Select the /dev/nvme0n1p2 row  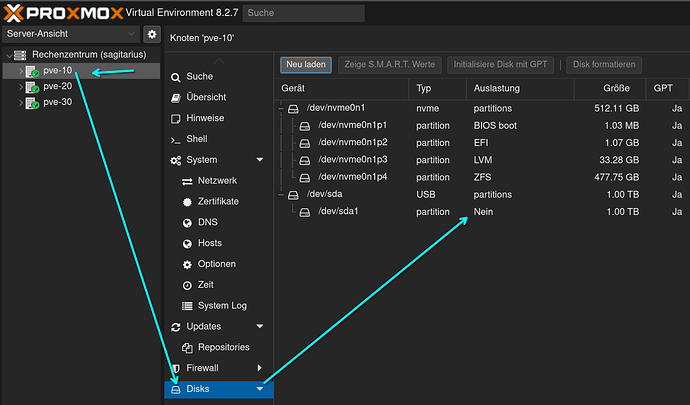(482, 143)
